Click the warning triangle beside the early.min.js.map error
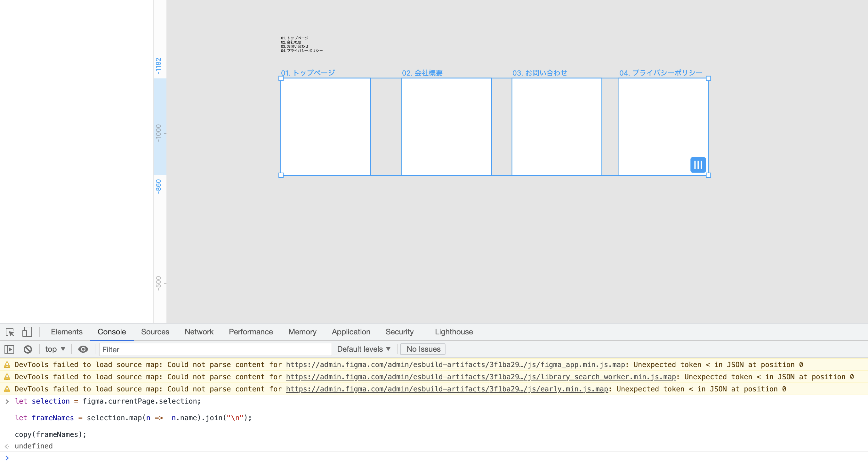The height and width of the screenshot is (467, 868). [7, 389]
